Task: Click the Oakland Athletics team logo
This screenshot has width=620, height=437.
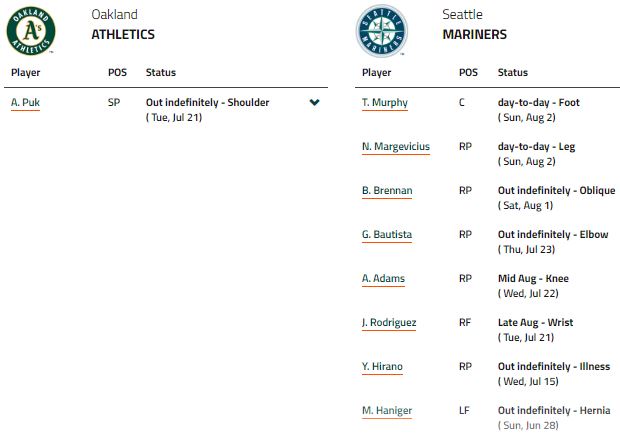Action: [x=31, y=30]
